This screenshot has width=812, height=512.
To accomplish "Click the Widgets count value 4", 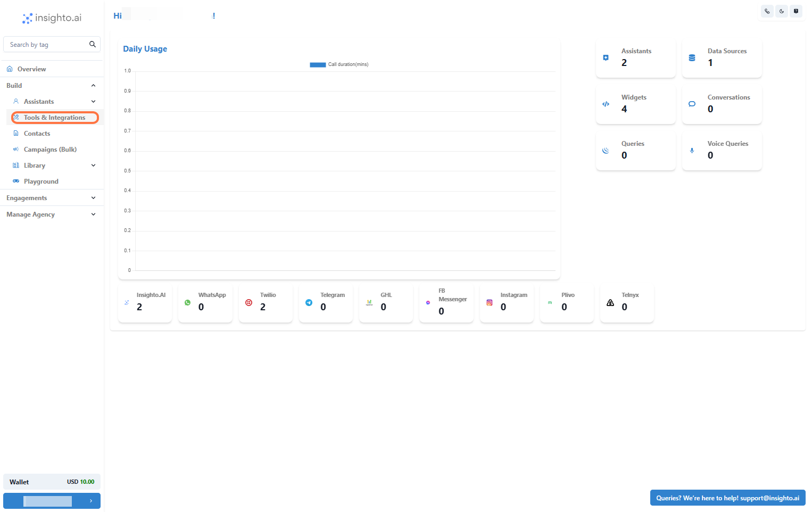I will click(624, 109).
